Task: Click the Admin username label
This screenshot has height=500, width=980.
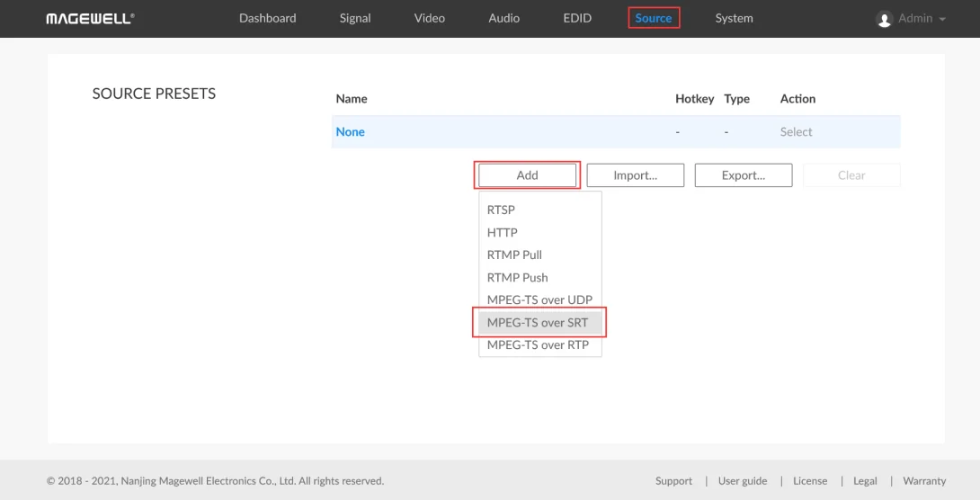Action: [915, 18]
